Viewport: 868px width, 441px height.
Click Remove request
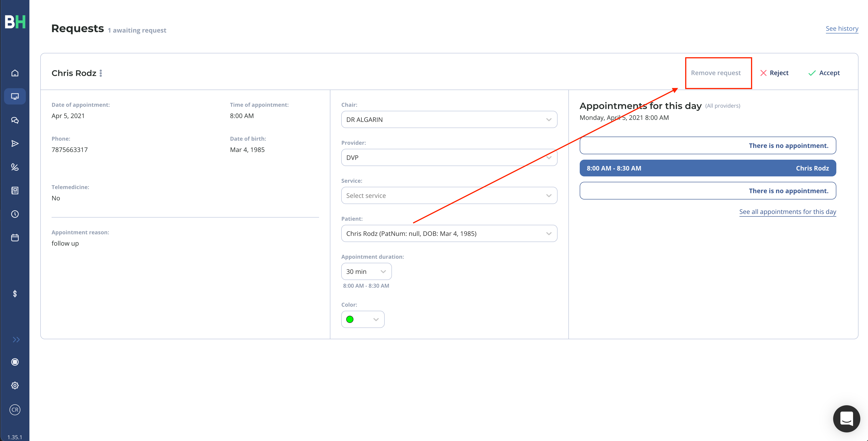coord(716,73)
